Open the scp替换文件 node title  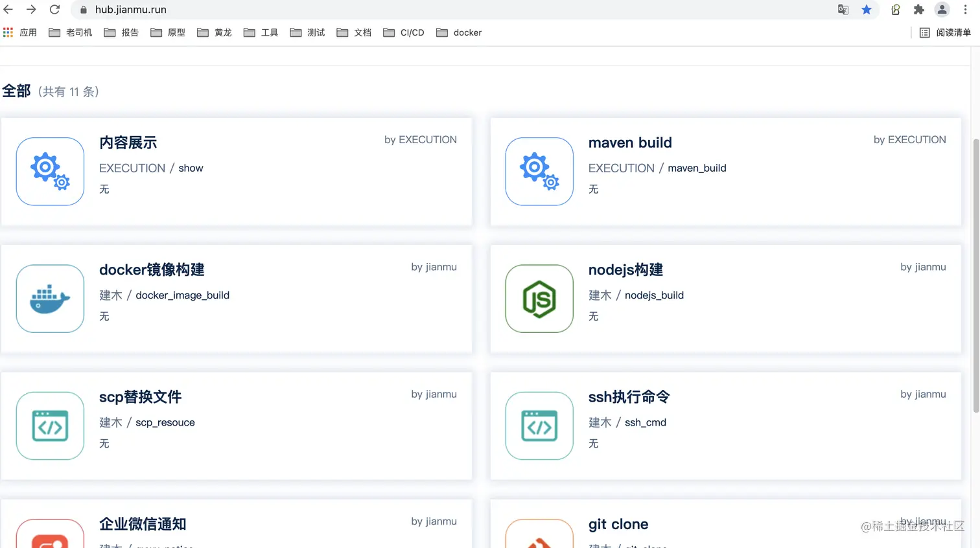(140, 396)
